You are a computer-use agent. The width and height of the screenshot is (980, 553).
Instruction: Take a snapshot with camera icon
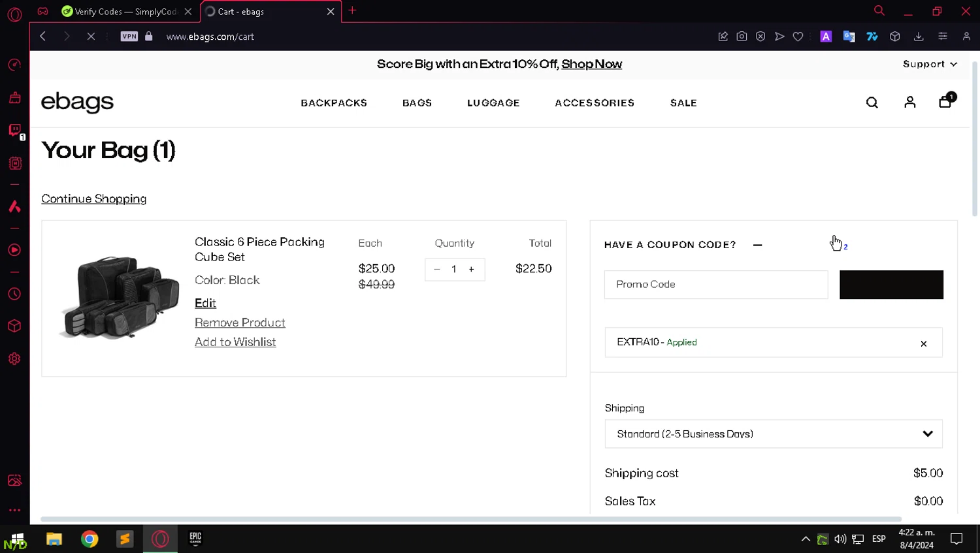click(742, 37)
